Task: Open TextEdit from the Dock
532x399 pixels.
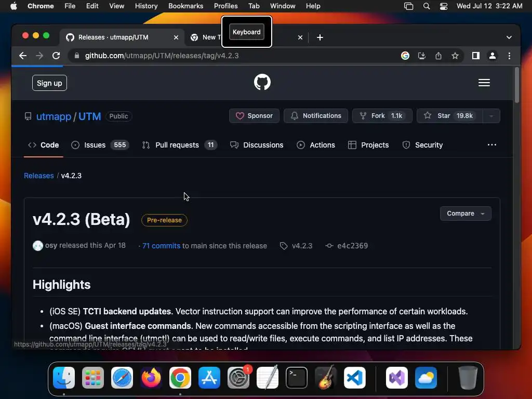Action: (268, 377)
